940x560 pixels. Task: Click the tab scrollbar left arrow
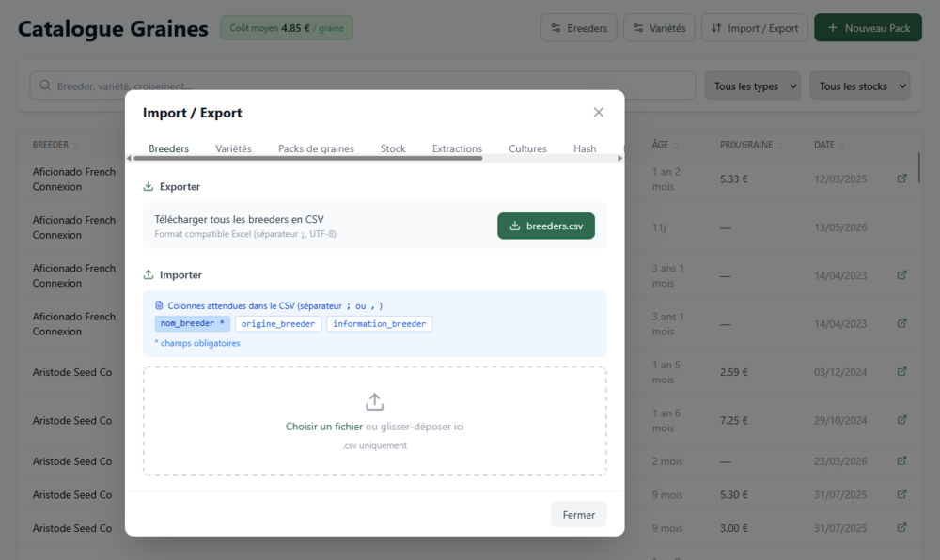click(x=129, y=158)
